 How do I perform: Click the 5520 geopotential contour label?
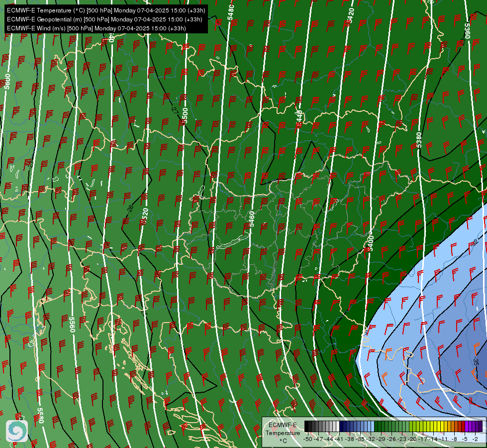pos(145,216)
